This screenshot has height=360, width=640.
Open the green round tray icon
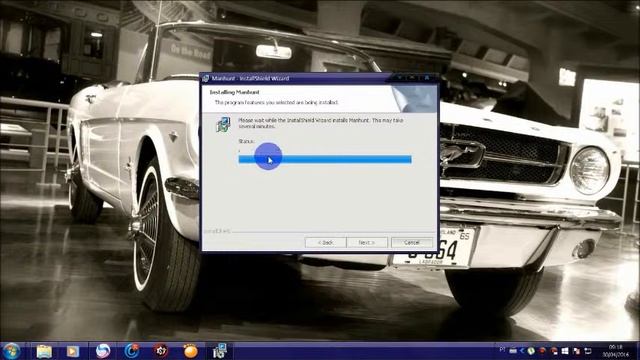531,351
